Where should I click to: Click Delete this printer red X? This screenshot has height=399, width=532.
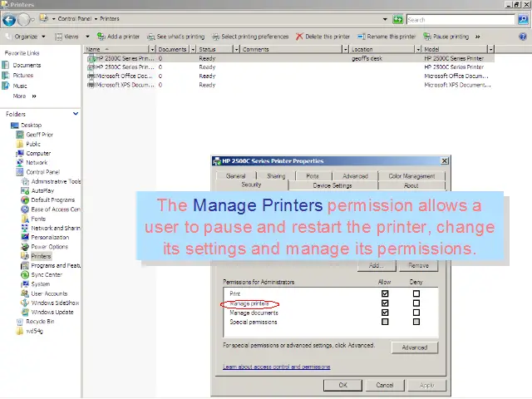tap(299, 37)
